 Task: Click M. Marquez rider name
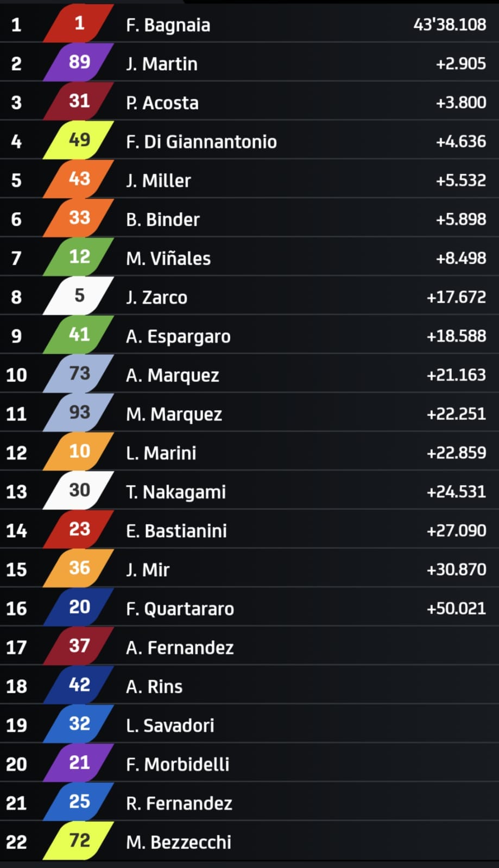[x=174, y=414]
